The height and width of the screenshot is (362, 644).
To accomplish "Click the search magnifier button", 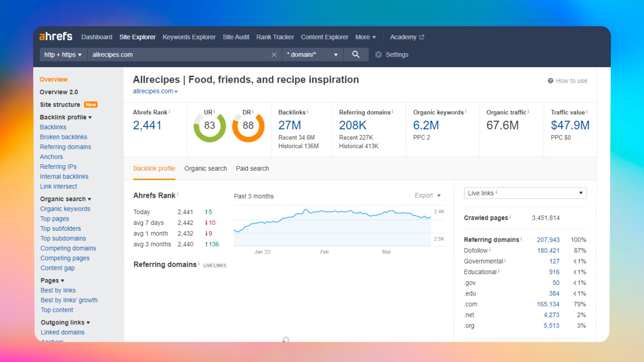I will click(x=356, y=54).
